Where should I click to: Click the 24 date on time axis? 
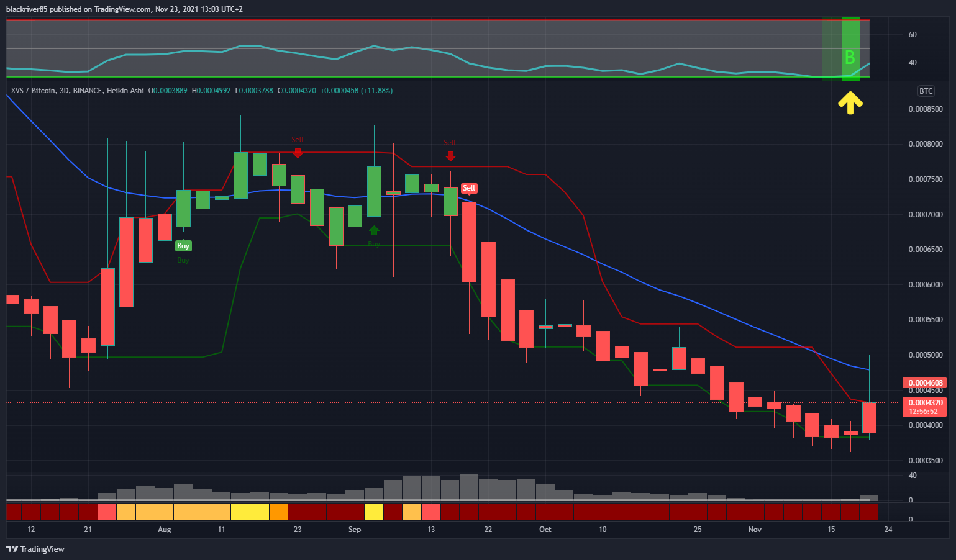pos(888,530)
